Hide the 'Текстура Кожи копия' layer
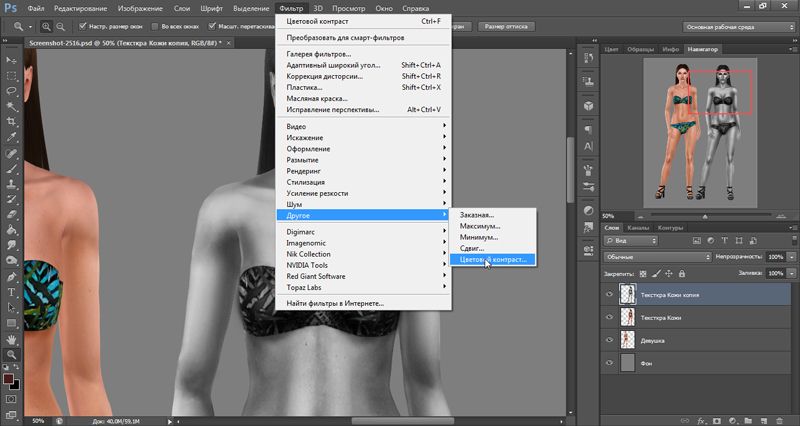 click(609, 294)
